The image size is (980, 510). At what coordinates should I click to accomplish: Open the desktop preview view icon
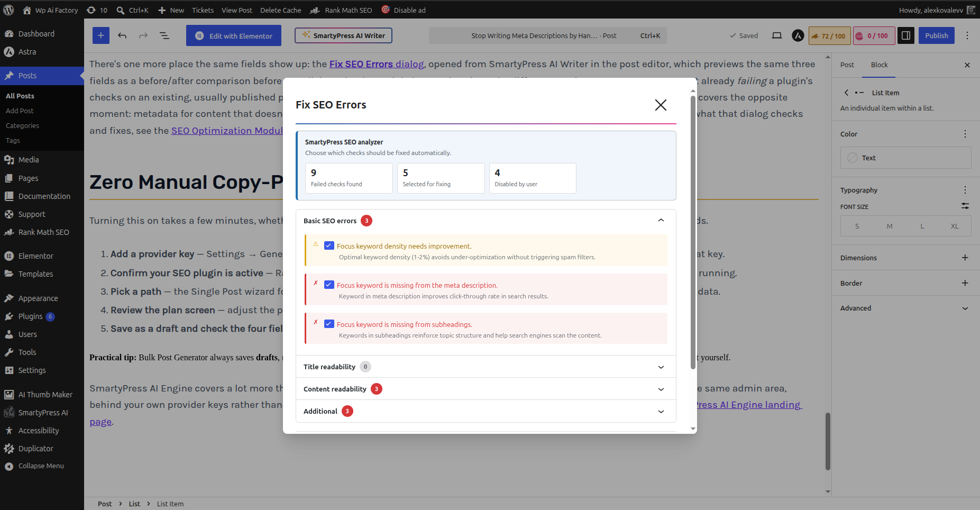coord(777,35)
